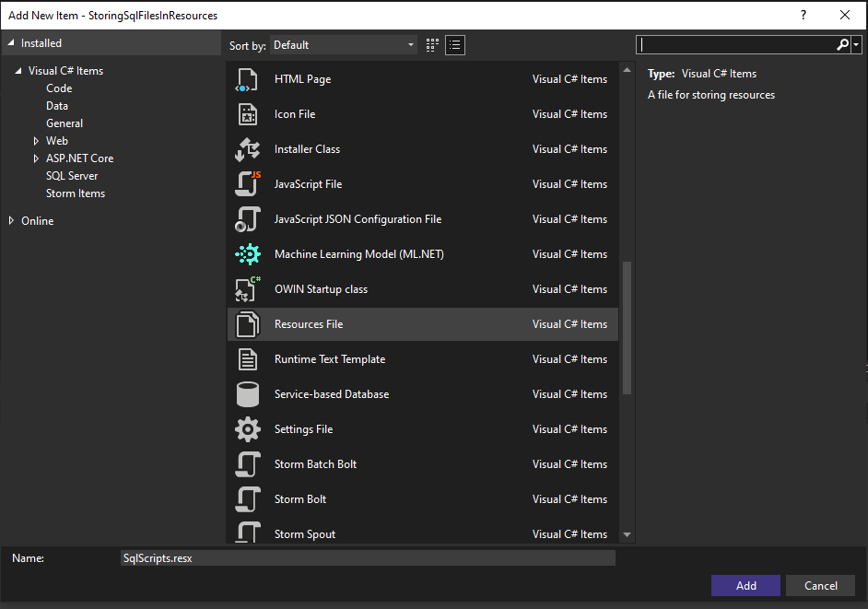Click the Name field containing SqlScripts.resx
Screen dimensions: 868x609
click(x=368, y=558)
